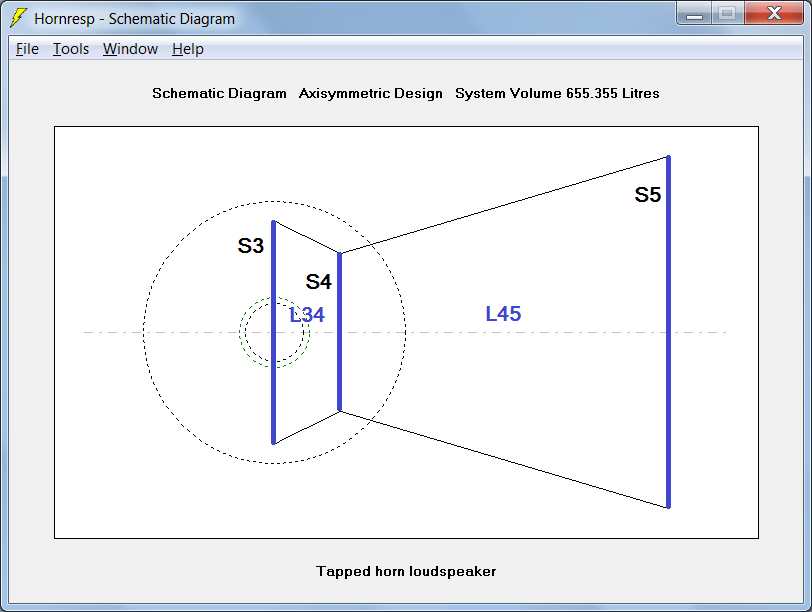
Task: Click the 'Axisymmetric Design' heading text
Action: (371, 93)
